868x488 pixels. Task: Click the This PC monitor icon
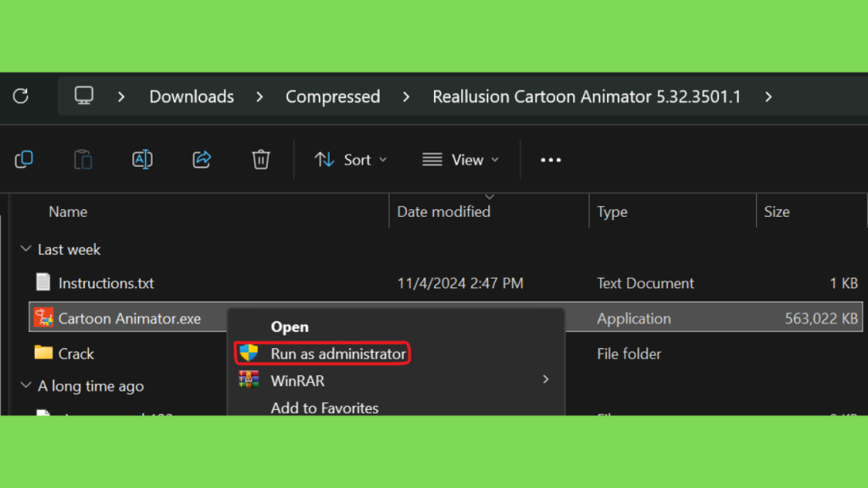[x=84, y=96]
